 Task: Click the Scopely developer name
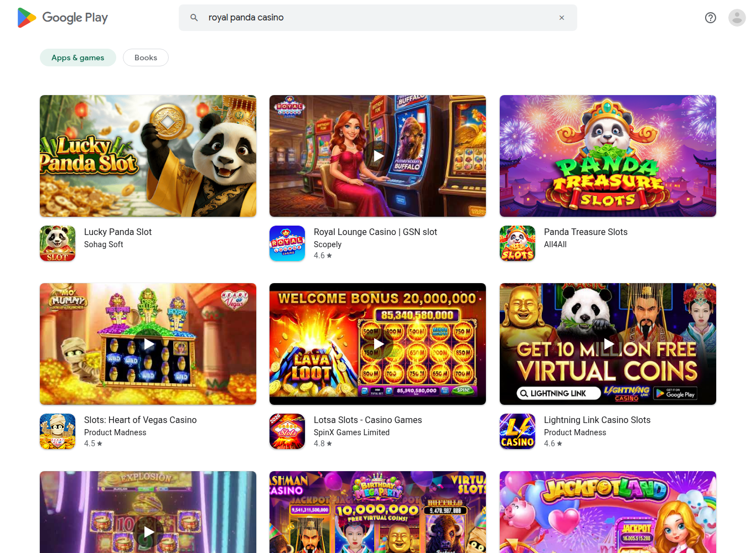pyautogui.click(x=328, y=244)
